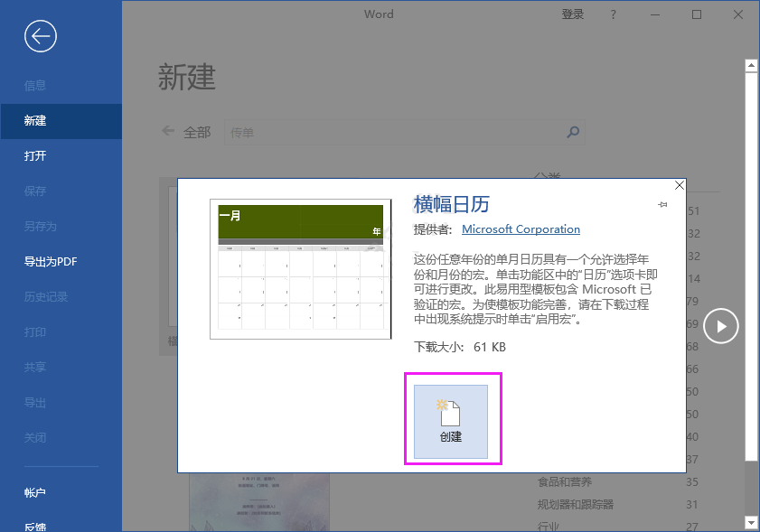This screenshot has height=532, width=760.
Task: Click the search magnifier icon
Action: (x=572, y=132)
